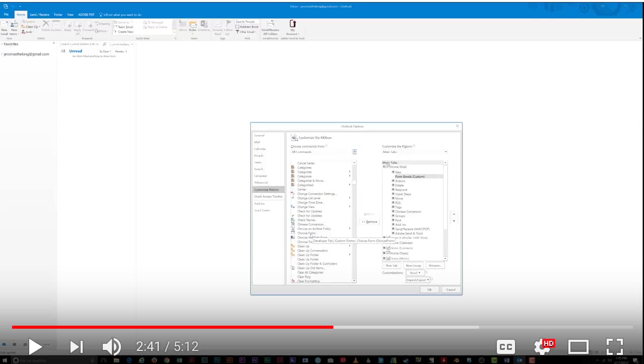Enable the Home (Tasks) checkbox

click(388, 253)
